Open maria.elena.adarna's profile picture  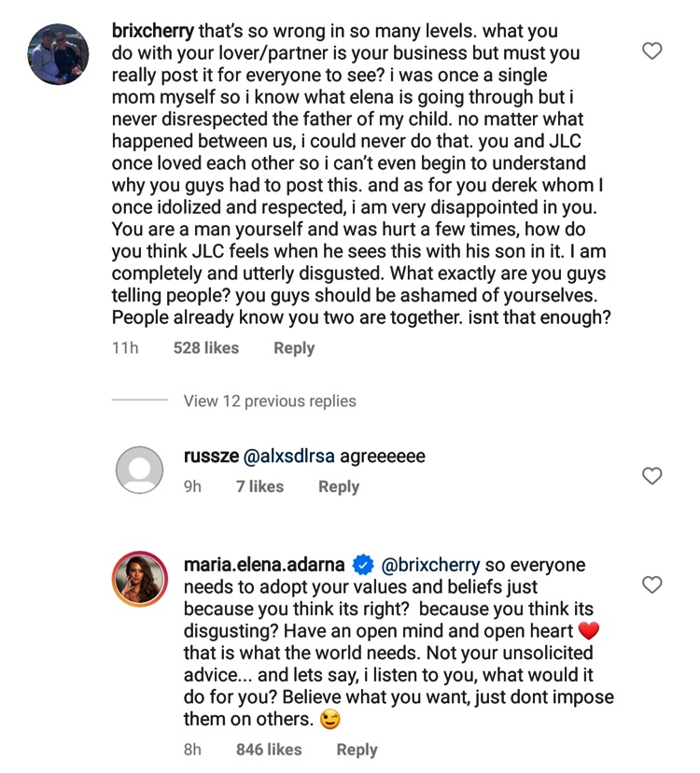(140, 578)
